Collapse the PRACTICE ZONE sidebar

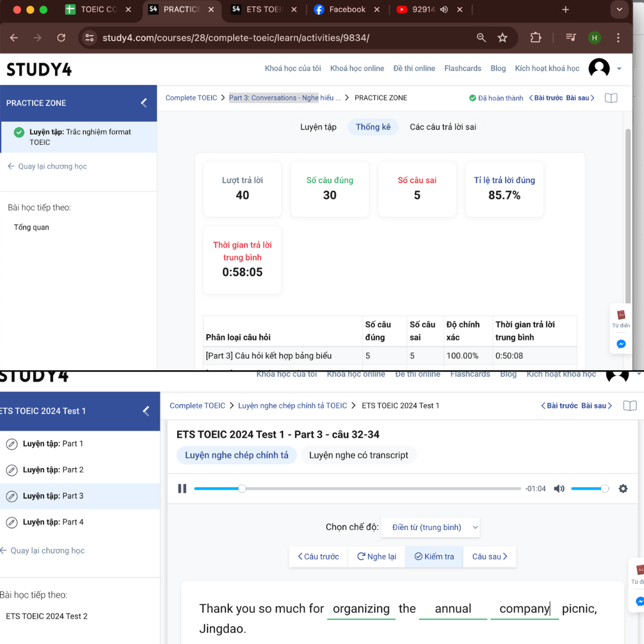pyautogui.click(x=144, y=103)
